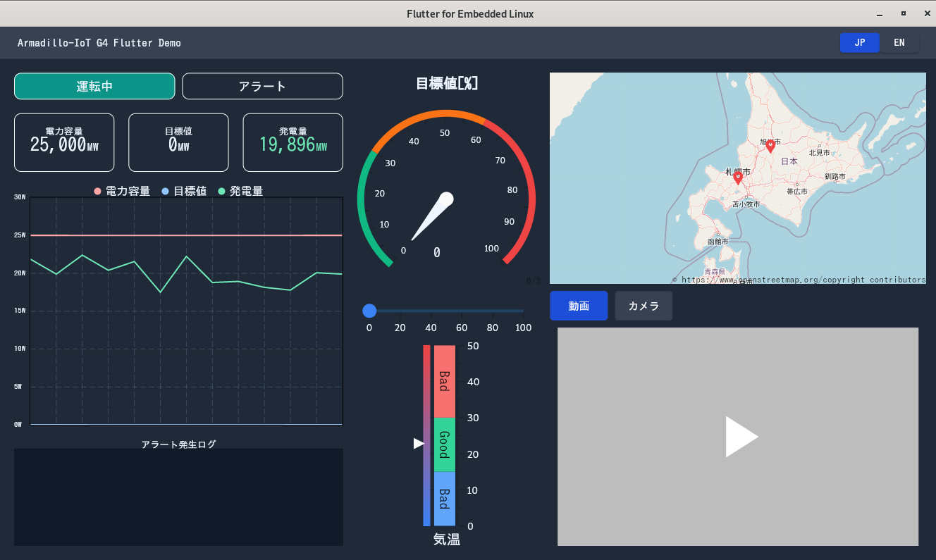
Task: Open the カメラ camera tab
Action: (643, 306)
